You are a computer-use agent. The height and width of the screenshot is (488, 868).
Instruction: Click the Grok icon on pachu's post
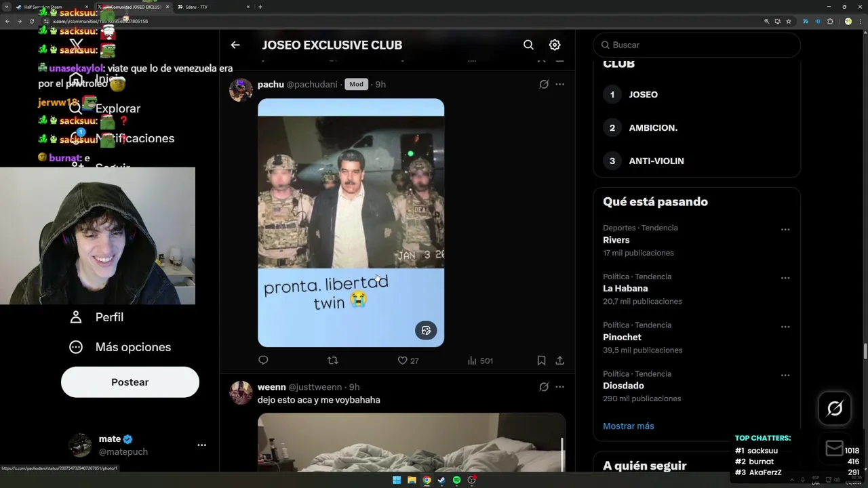pos(544,85)
